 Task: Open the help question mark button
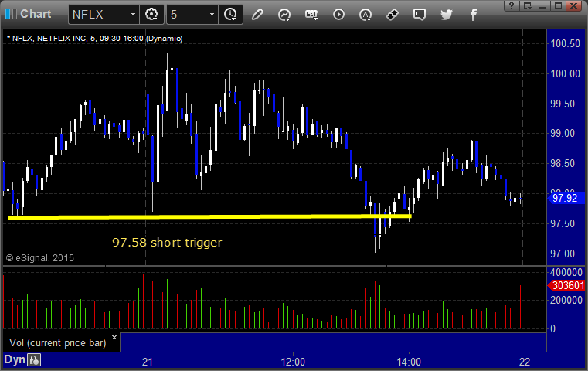(512, 5)
